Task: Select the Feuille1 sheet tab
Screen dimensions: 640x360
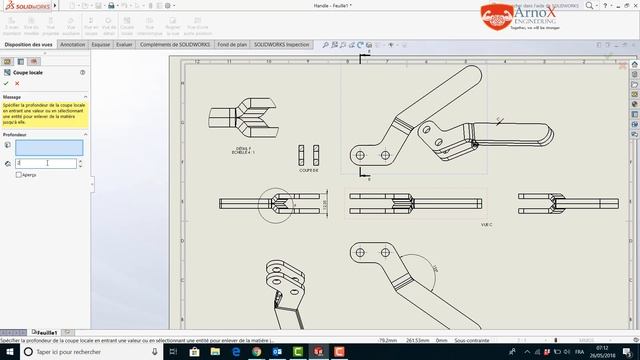Action: [x=45, y=333]
